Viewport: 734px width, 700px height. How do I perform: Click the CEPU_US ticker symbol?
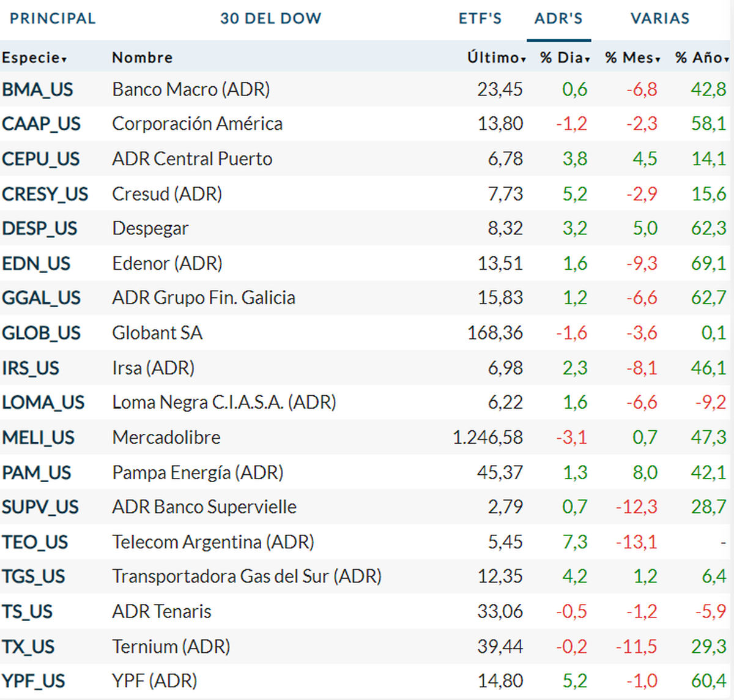(x=40, y=159)
